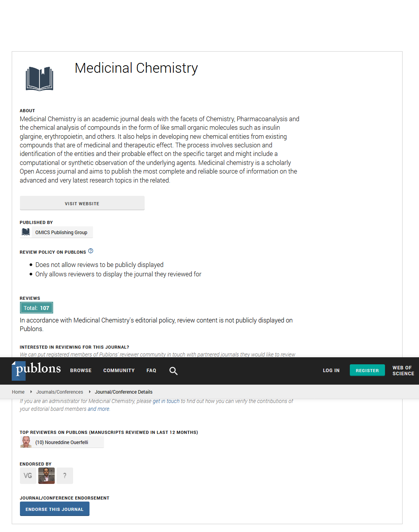
Task: Click the Visit Website button
Action: (x=82, y=203)
